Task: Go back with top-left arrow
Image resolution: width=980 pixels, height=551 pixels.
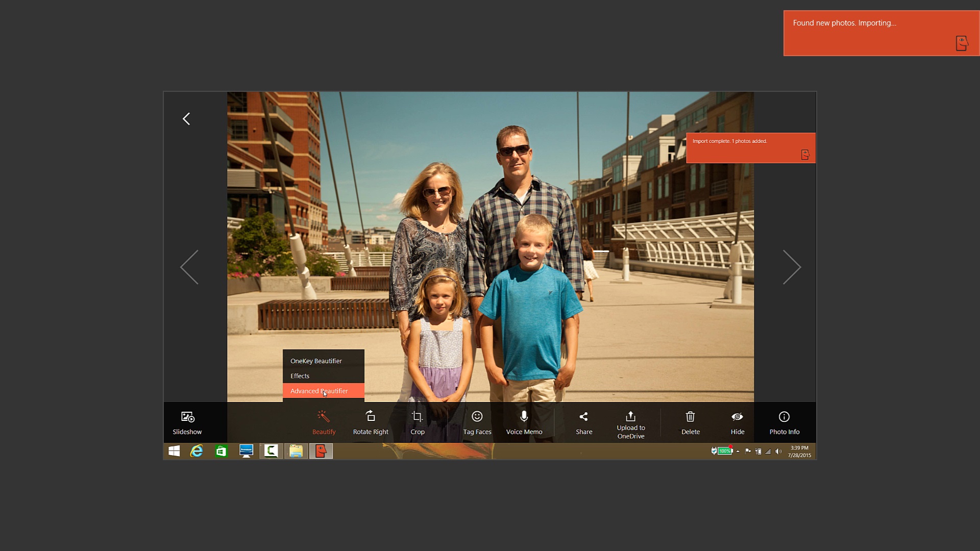Action: coord(186,119)
